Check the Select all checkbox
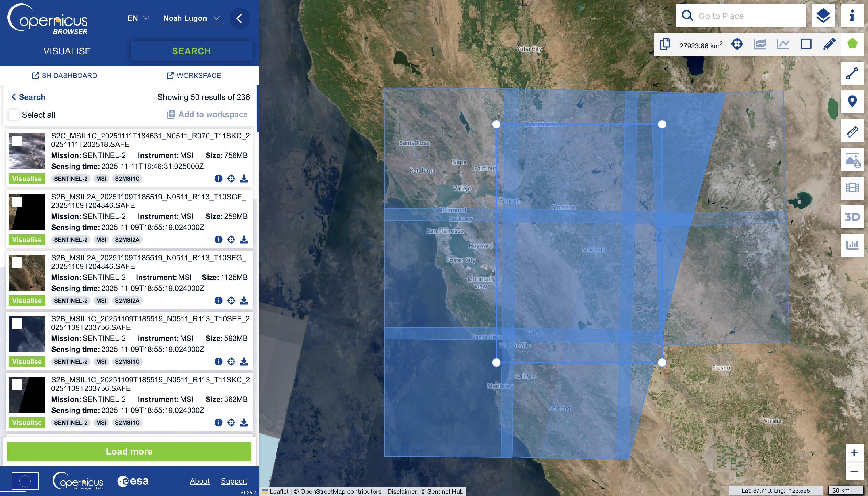The height and width of the screenshot is (496, 868). [14, 115]
